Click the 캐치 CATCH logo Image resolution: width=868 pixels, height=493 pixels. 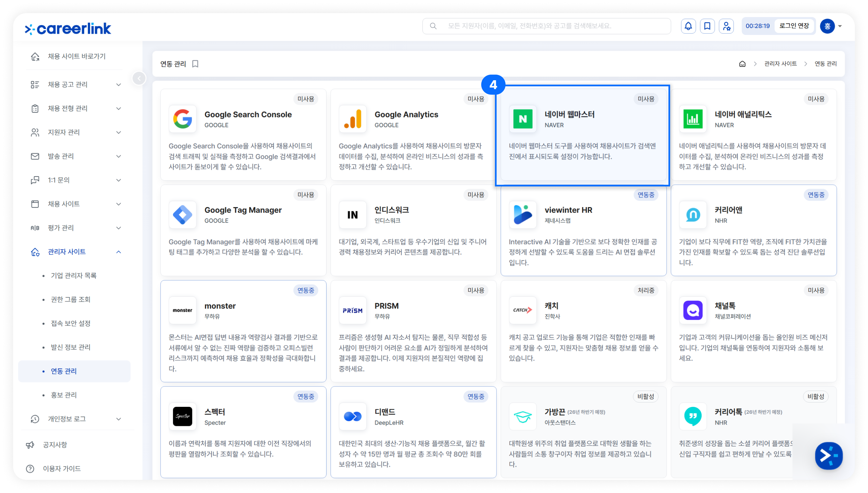tap(523, 310)
